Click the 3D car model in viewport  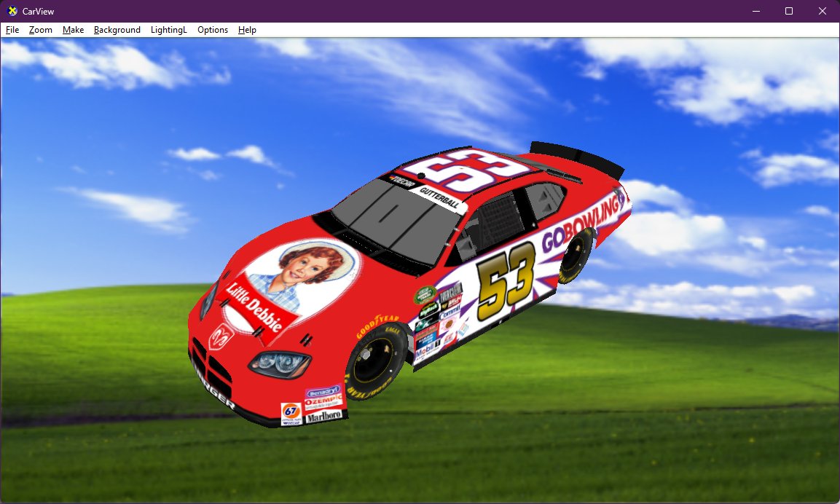(410, 284)
